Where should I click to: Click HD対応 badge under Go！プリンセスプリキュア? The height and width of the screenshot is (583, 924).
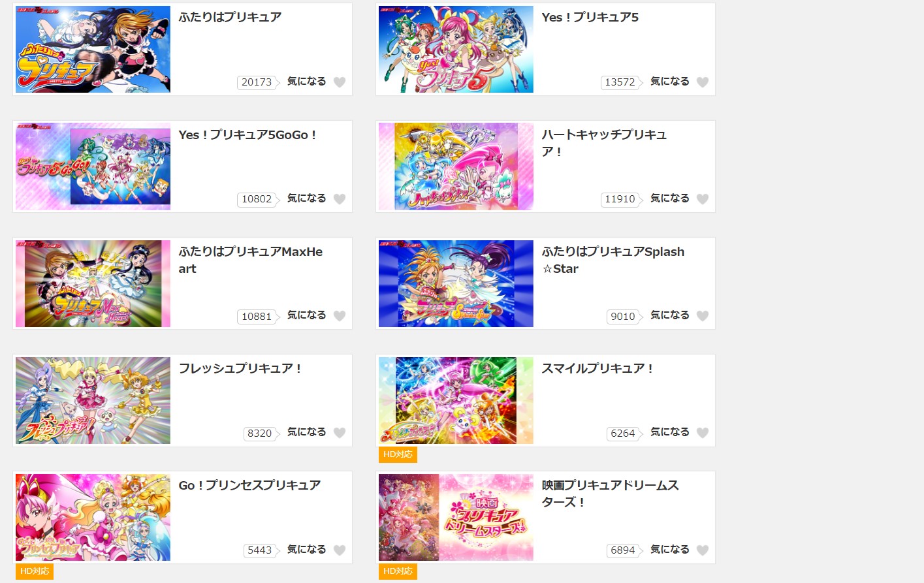[x=35, y=571]
